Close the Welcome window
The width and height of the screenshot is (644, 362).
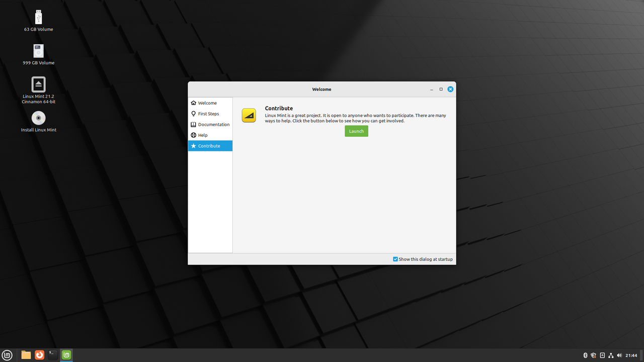pos(450,89)
